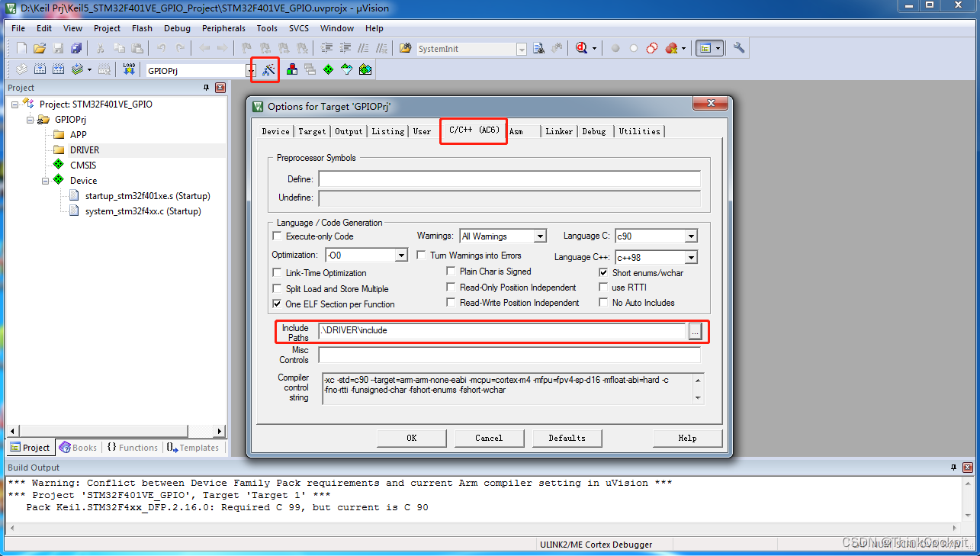Click the Manage Run-Time Environment green diamond icon
Image resolution: width=980 pixels, height=556 pixels.
[x=329, y=69]
